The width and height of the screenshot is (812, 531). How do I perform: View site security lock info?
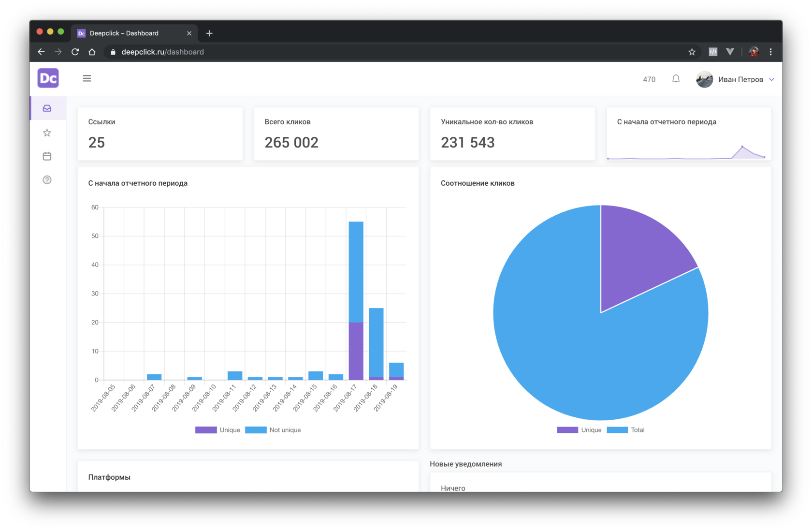pos(113,52)
